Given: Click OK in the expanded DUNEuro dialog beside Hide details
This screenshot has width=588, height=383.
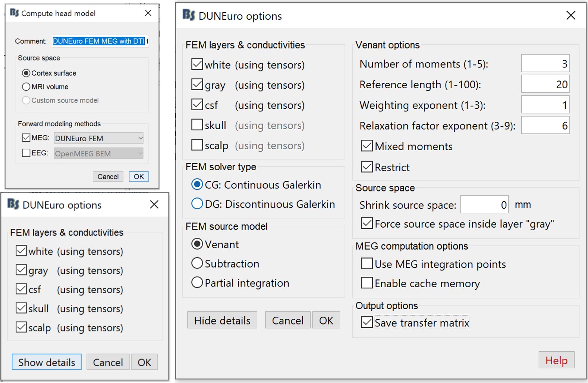Looking at the screenshot, I should point(326,320).
